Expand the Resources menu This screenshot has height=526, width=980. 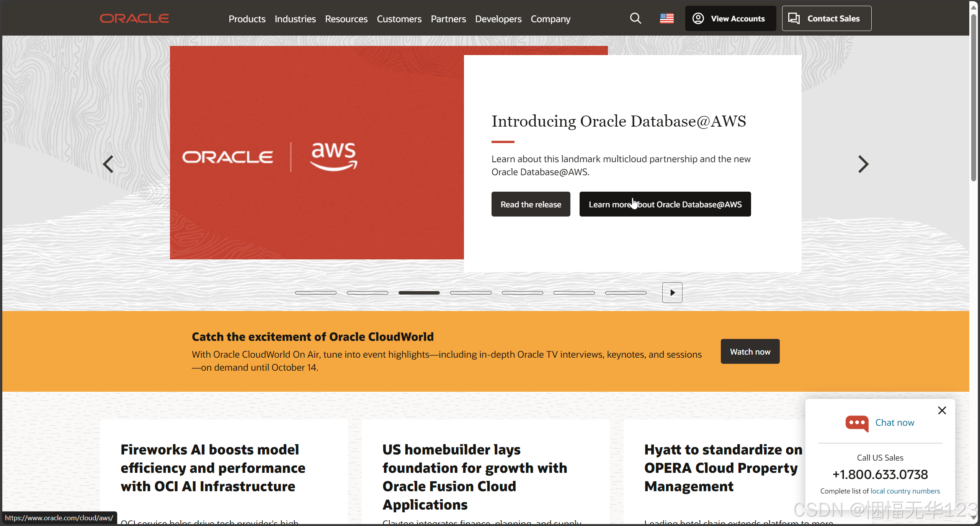pos(346,19)
